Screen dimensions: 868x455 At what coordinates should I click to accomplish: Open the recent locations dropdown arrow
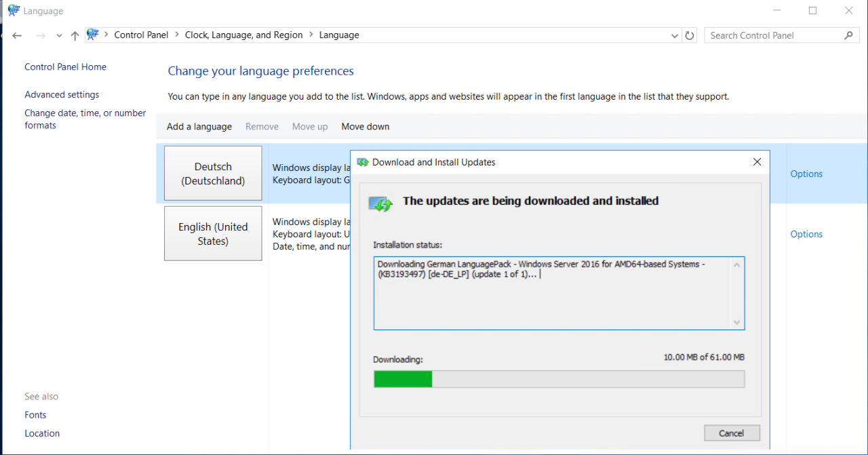pyautogui.click(x=59, y=36)
